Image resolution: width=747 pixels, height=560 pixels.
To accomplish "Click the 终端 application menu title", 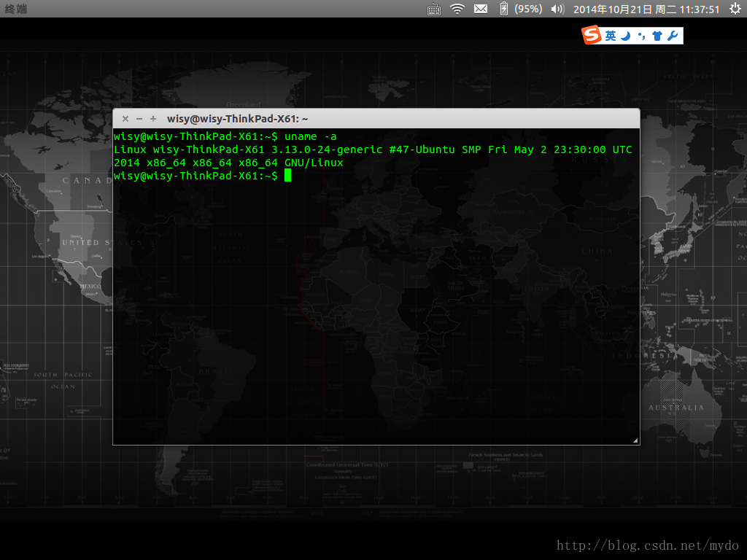I will point(16,9).
